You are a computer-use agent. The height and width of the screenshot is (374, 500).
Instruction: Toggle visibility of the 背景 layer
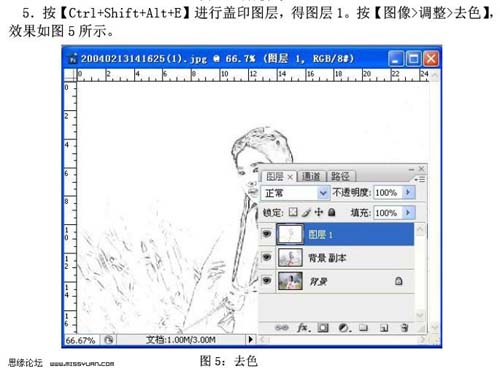(x=267, y=281)
